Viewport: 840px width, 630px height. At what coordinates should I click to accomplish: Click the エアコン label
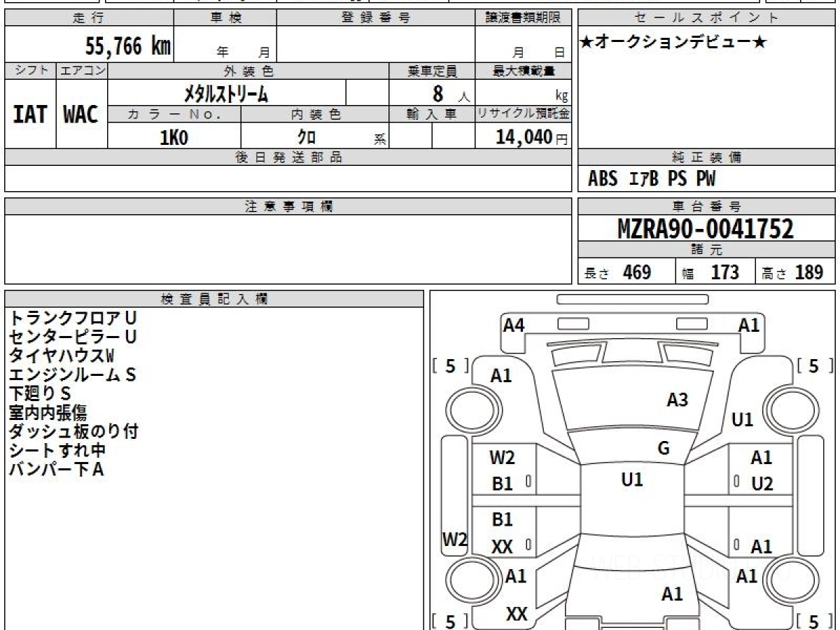[82, 71]
